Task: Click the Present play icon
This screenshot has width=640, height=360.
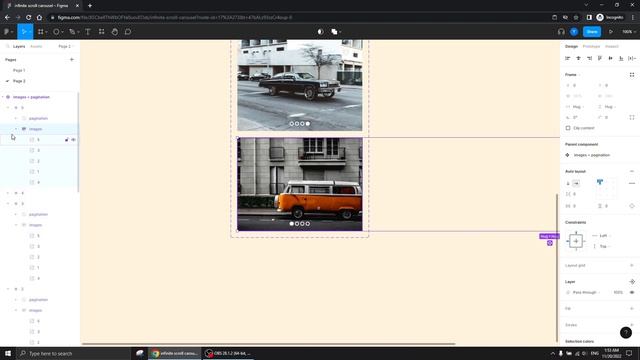Action: (x=611, y=31)
